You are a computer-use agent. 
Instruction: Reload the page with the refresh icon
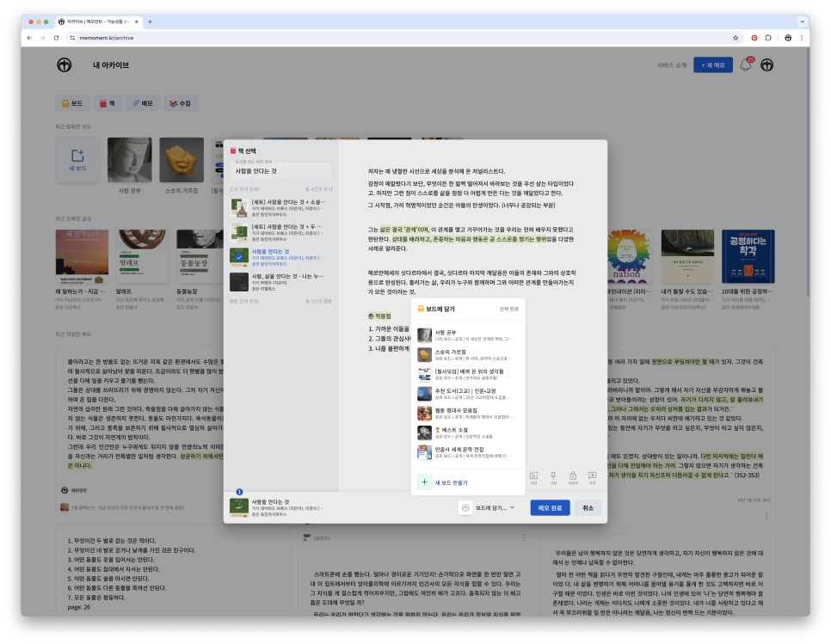coord(56,38)
